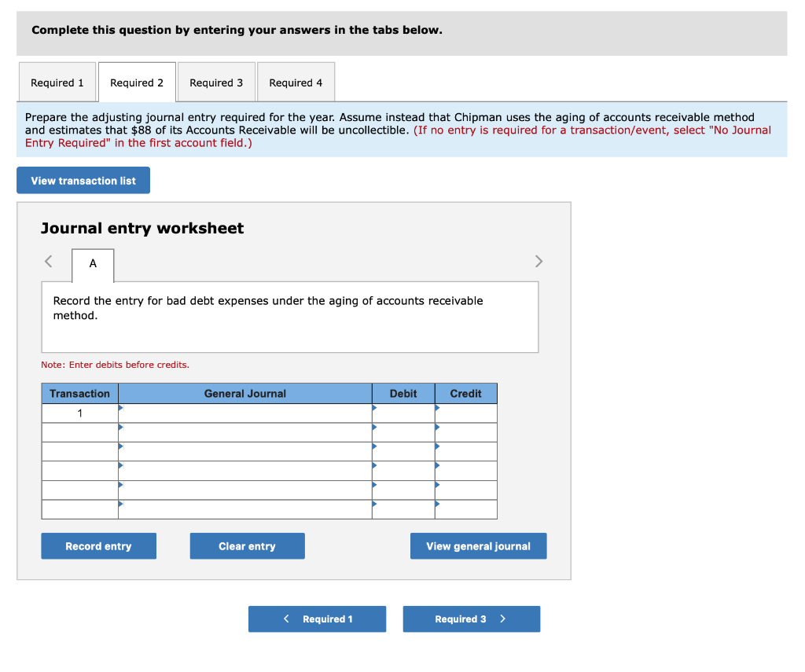Screen dimensions: 805x672
Task: Switch to the Required 3 tab
Action: (216, 82)
